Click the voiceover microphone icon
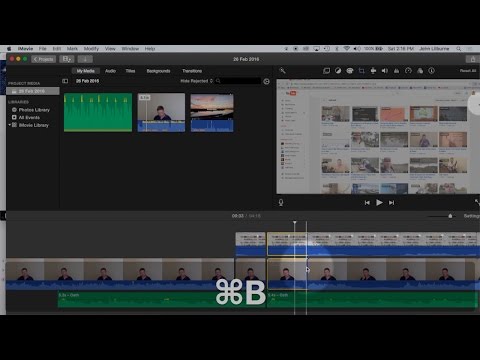 281,202
